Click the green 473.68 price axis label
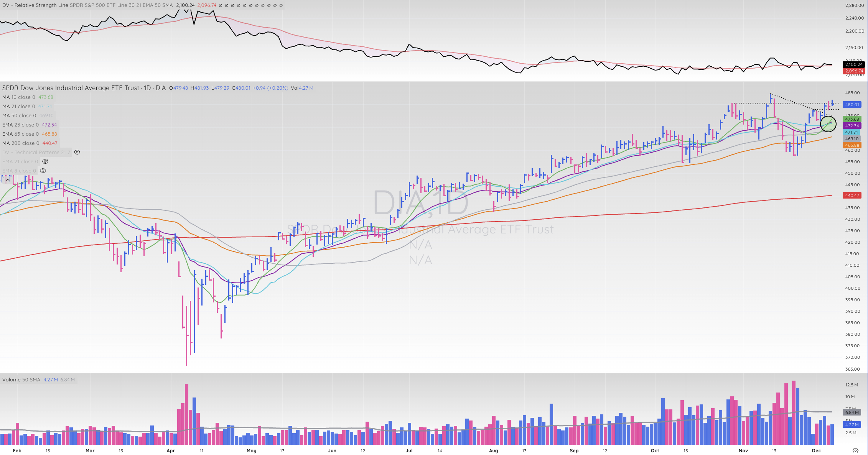This screenshot has height=455, width=868. (x=852, y=119)
